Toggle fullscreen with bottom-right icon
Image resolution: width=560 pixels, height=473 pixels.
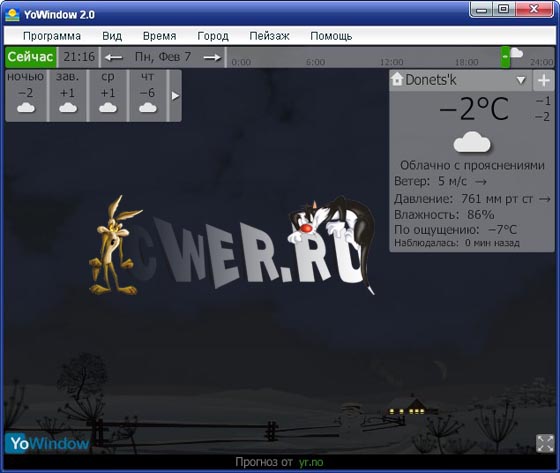tap(545, 443)
